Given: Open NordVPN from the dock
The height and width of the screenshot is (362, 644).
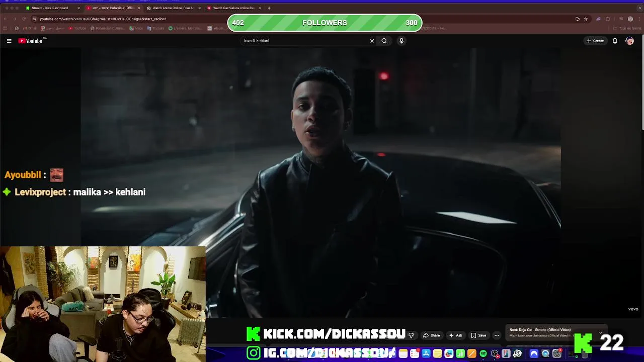Looking at the screenshot, I should (x=534, y=353).
